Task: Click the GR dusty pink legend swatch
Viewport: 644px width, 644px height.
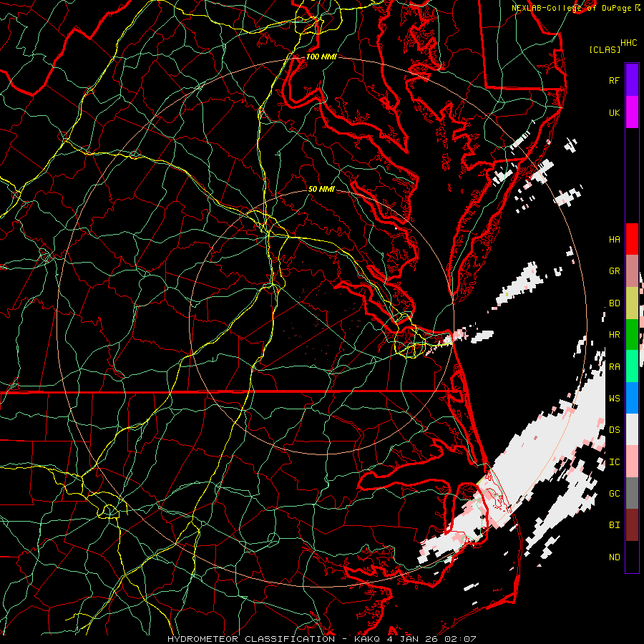Action: point(632,271)
